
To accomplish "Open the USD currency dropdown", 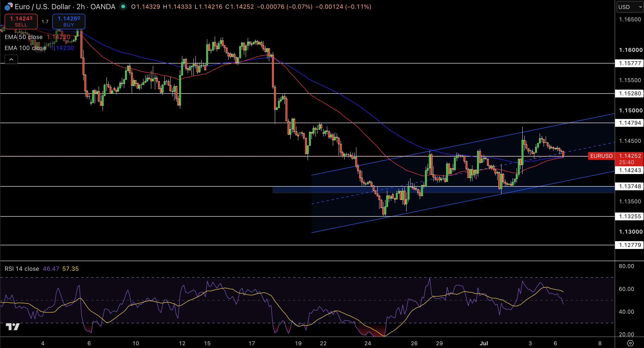I will (x=630, y=7).
